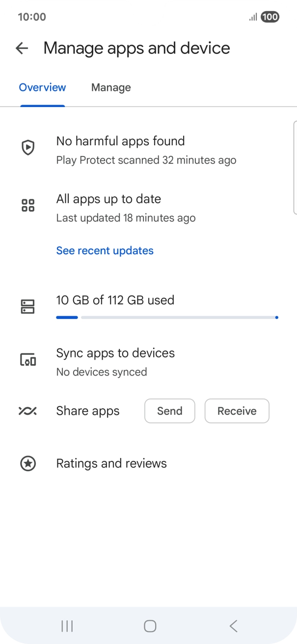Switch to the Manage tab
This screenshot has height=644, width=297.
111,87
